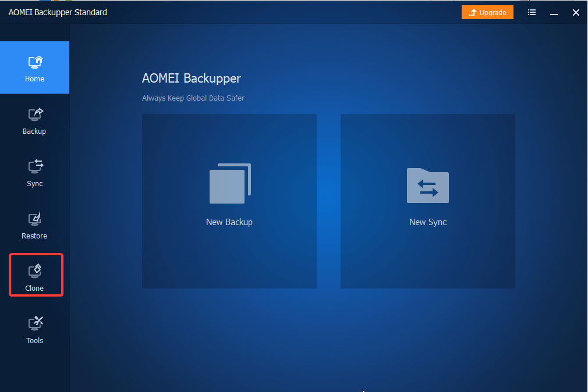The image size is (588, 392).
Task: Click the New Sync panel thumbnail
Action: click(427, 201)
